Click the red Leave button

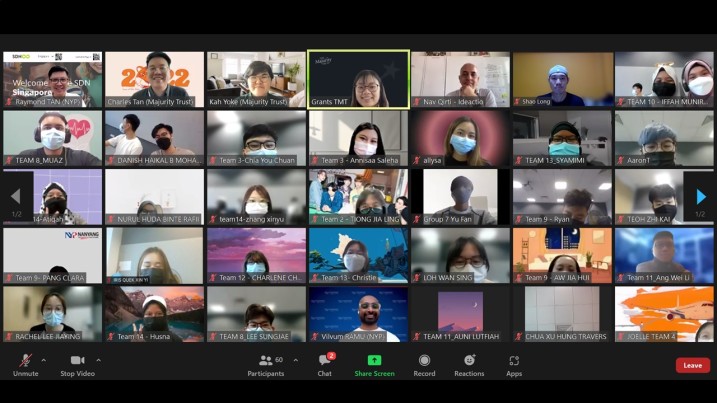point(692,365)
